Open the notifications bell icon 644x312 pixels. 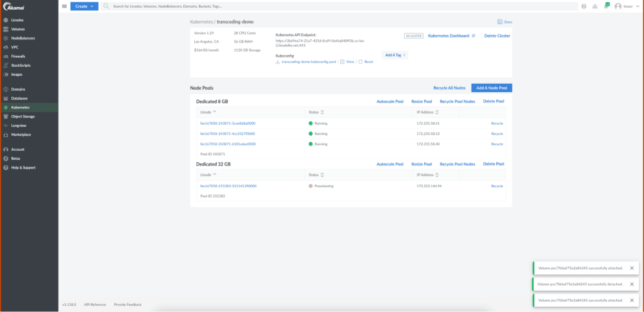(606, 6)
